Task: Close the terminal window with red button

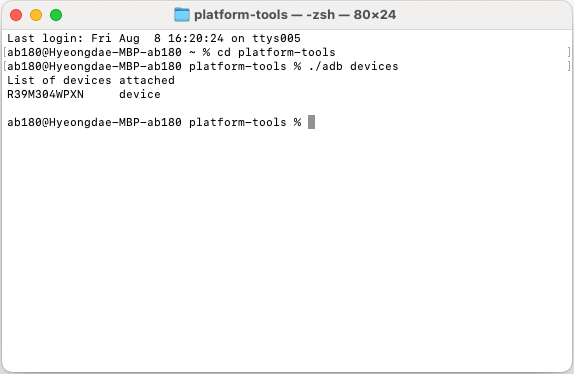Action: pos(16,15)
